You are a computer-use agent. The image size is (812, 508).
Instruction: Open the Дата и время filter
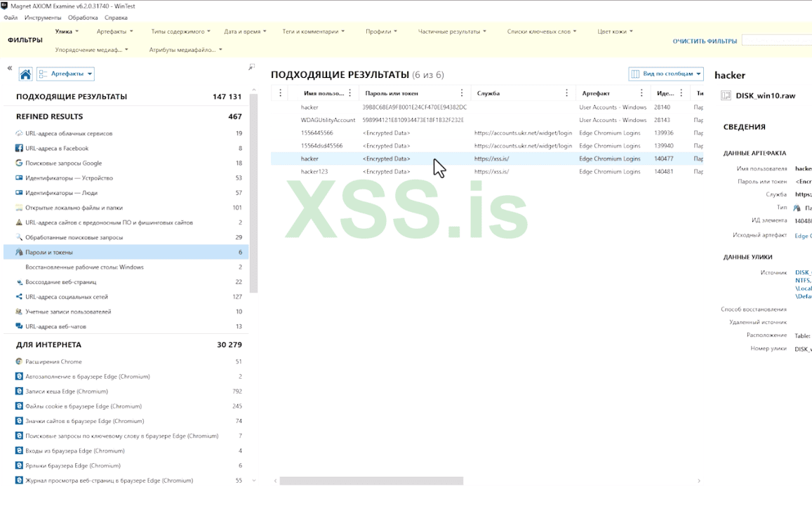tap(245, 32)
